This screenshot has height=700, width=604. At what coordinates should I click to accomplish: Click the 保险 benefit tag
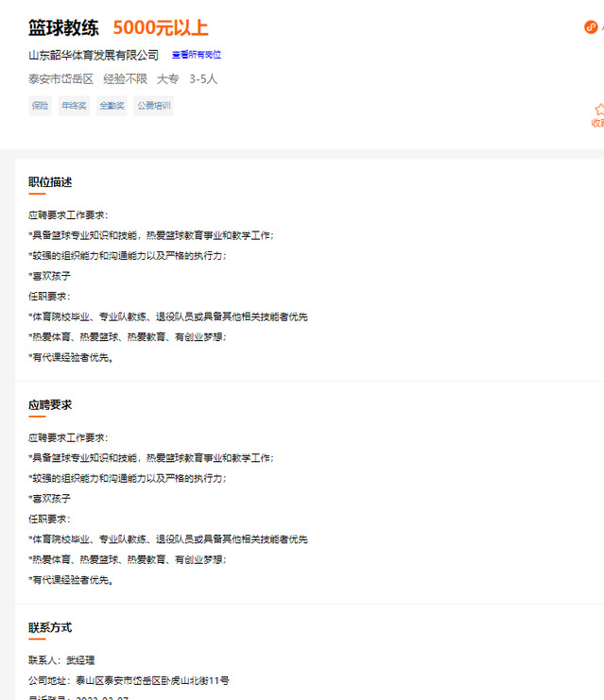(x=40, y=106)
